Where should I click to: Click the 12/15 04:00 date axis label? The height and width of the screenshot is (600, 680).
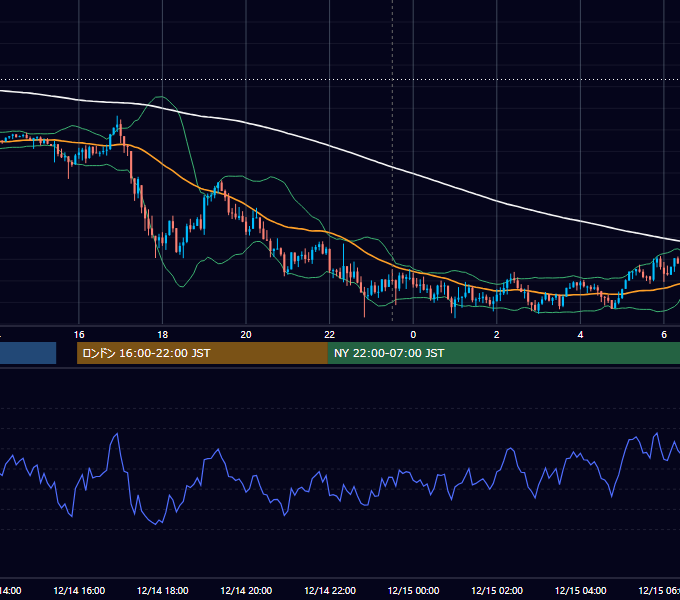pyautogui.click(x=581, y=590)
